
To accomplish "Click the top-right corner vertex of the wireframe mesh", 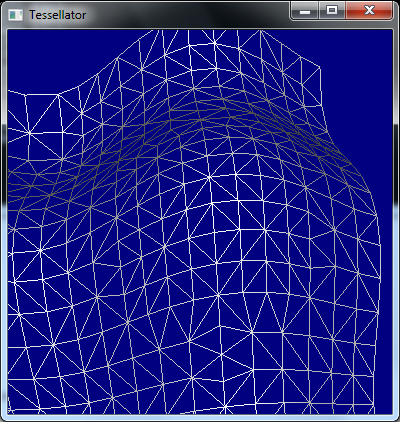I will [319, 67].
